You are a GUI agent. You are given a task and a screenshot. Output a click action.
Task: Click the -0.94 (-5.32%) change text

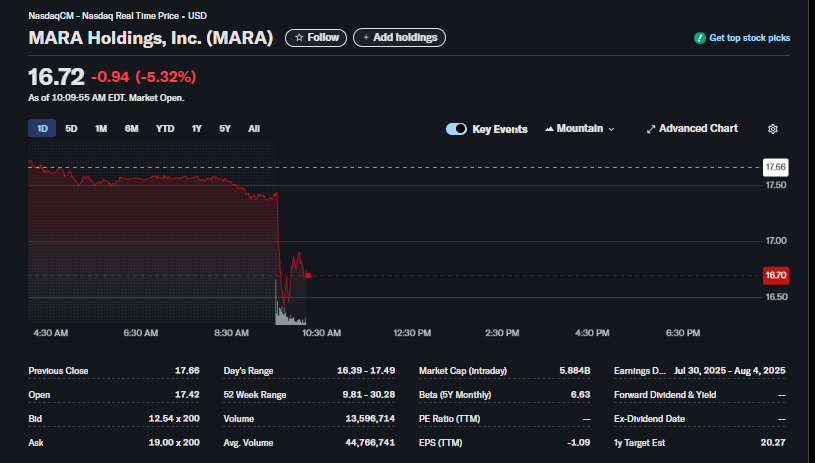[143, 77]
